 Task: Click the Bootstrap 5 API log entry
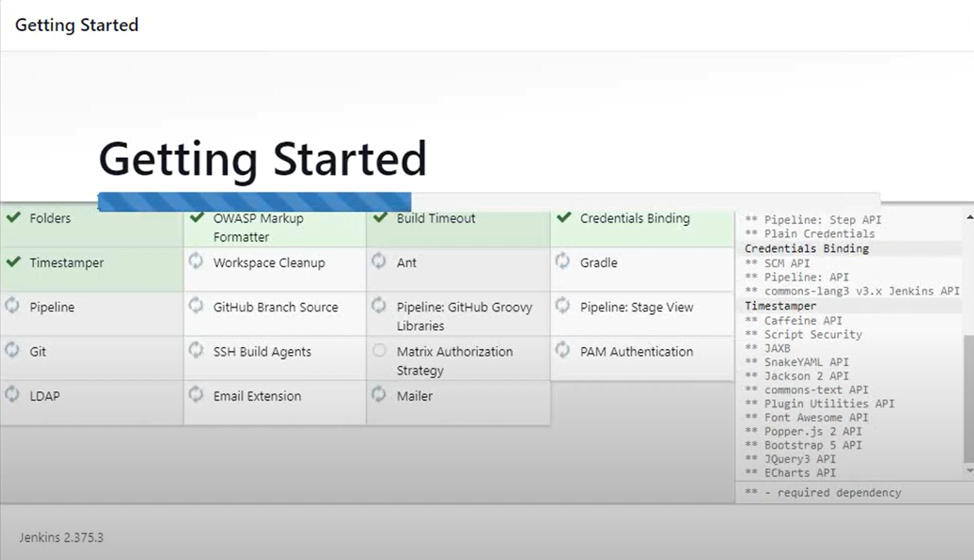click(x=803, y=445)
